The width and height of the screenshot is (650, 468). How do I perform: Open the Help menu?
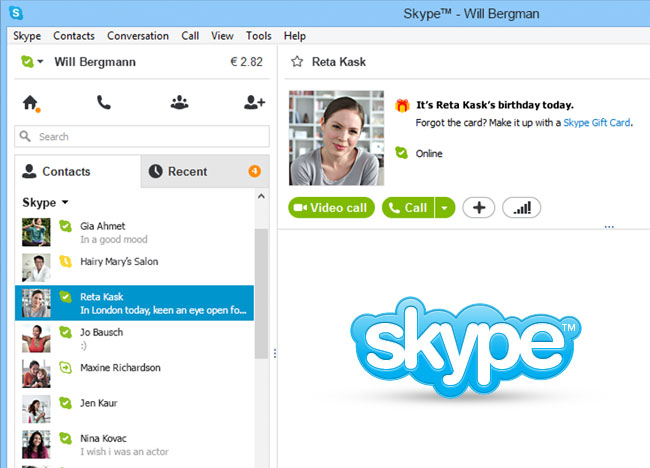[295, 36]
